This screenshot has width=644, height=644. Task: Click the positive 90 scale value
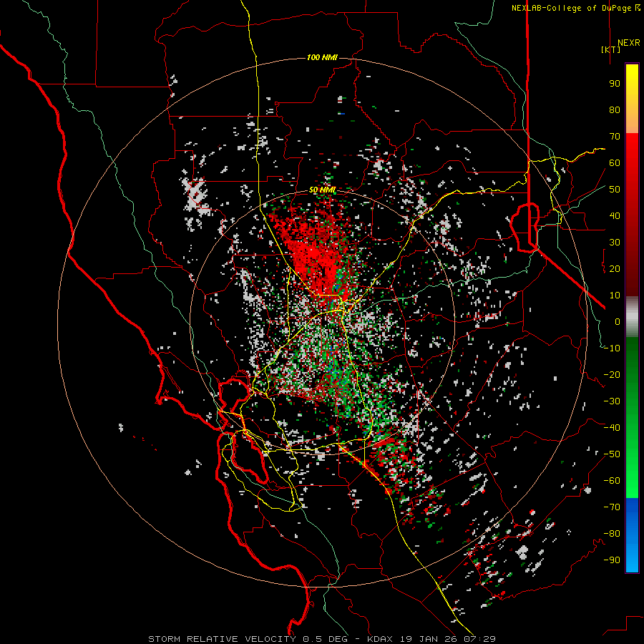[615, 84]
